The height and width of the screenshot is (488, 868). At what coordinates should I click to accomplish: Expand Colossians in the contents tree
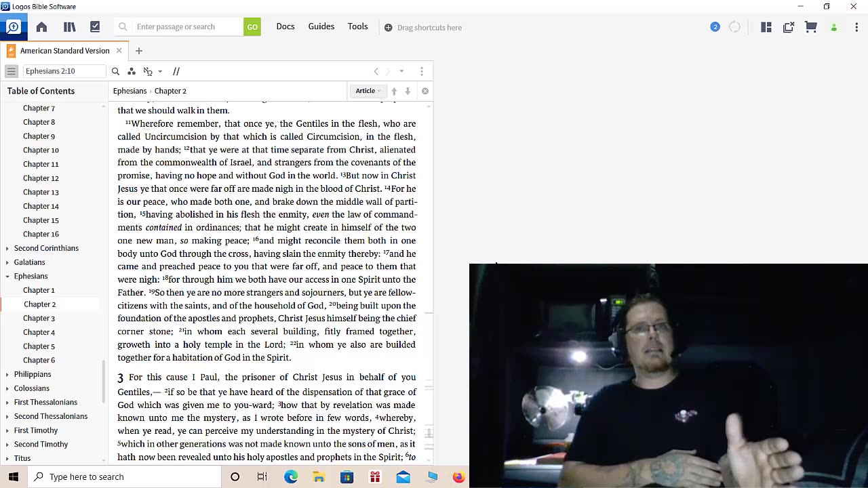coord(7,388)
